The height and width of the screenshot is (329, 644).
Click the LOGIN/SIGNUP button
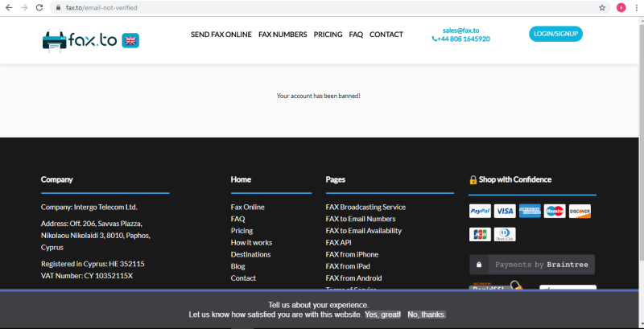tap(555, 34)
